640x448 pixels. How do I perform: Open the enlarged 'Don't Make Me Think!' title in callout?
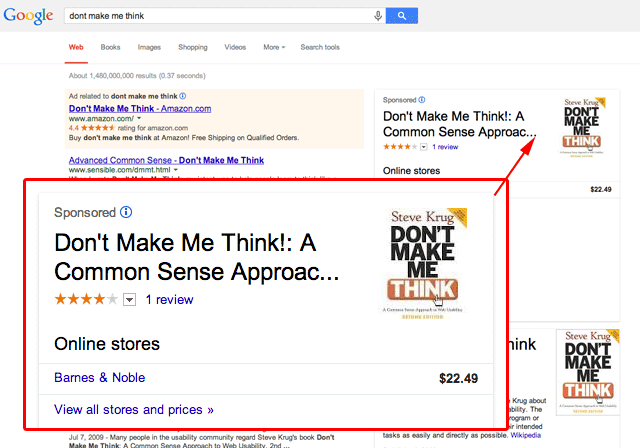[196, 257]
